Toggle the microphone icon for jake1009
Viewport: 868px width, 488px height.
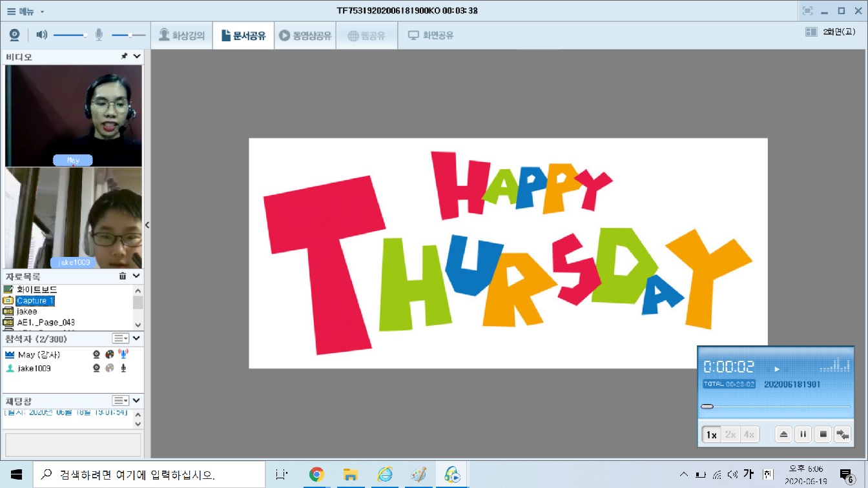(123, 369)
